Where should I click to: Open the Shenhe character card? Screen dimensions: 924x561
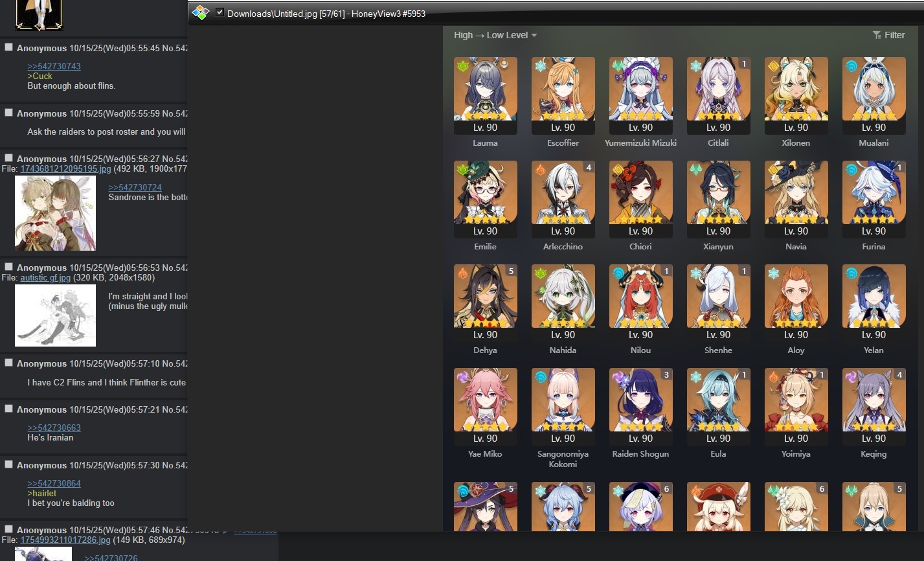click(x=719, y=303)
